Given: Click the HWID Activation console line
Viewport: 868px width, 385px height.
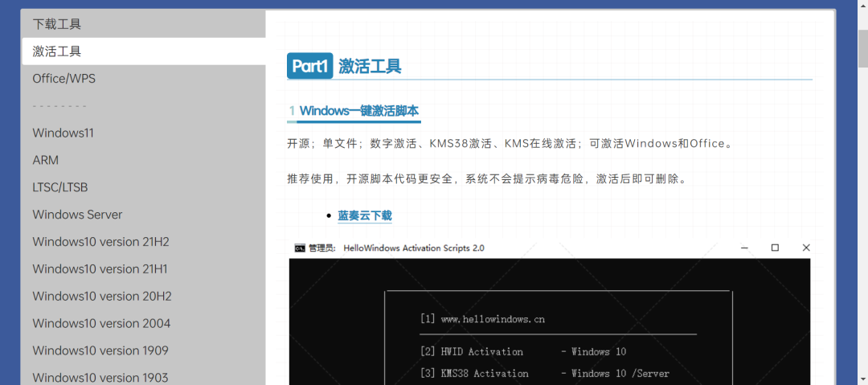Looking at the screenshot, I should point(523,352).
